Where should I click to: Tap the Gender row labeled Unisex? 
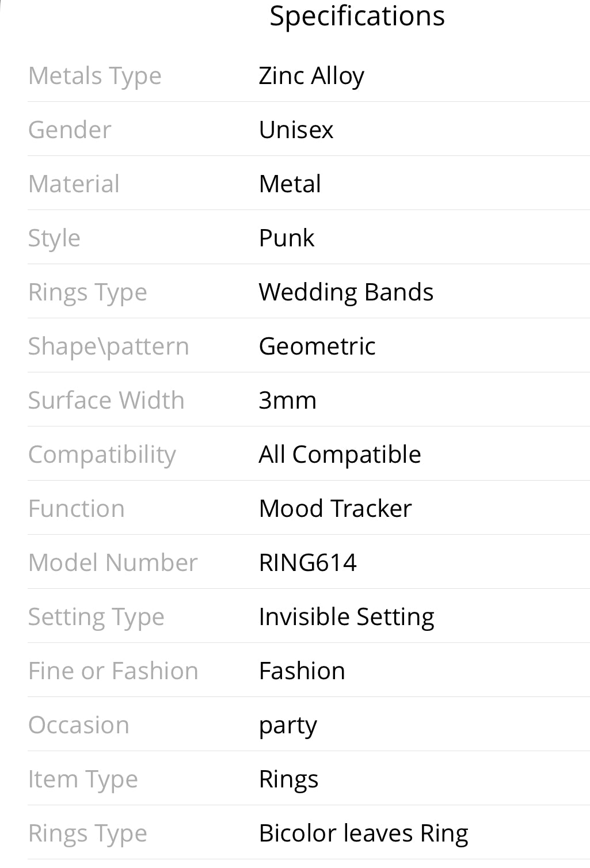[x=309, y=130]
